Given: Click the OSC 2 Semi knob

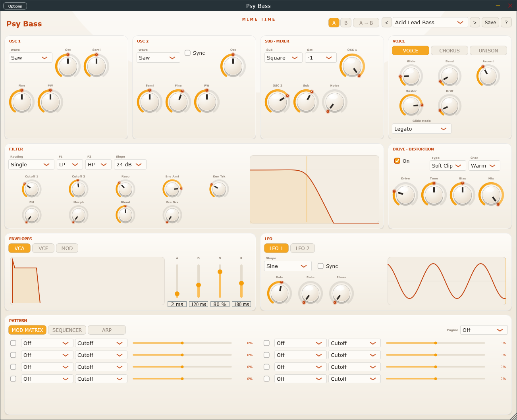Looking at the screenshot, I should click(150, 102).
